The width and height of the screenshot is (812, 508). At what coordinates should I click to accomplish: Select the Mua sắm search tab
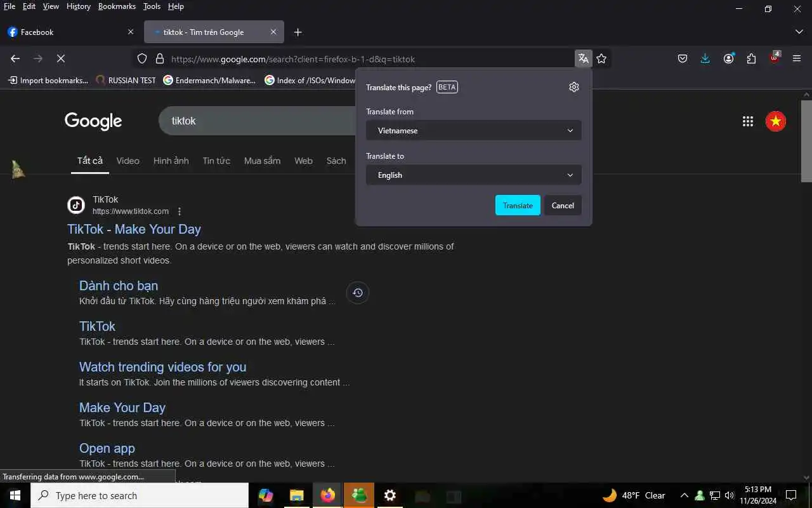coord(262,161)
